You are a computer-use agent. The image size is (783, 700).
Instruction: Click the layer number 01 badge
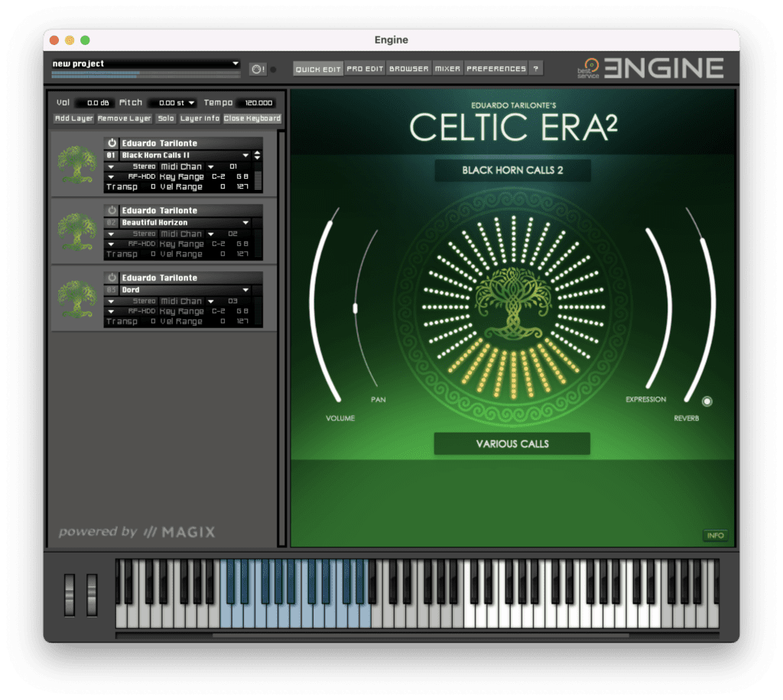pyautogui.click(x=111, y=155)
